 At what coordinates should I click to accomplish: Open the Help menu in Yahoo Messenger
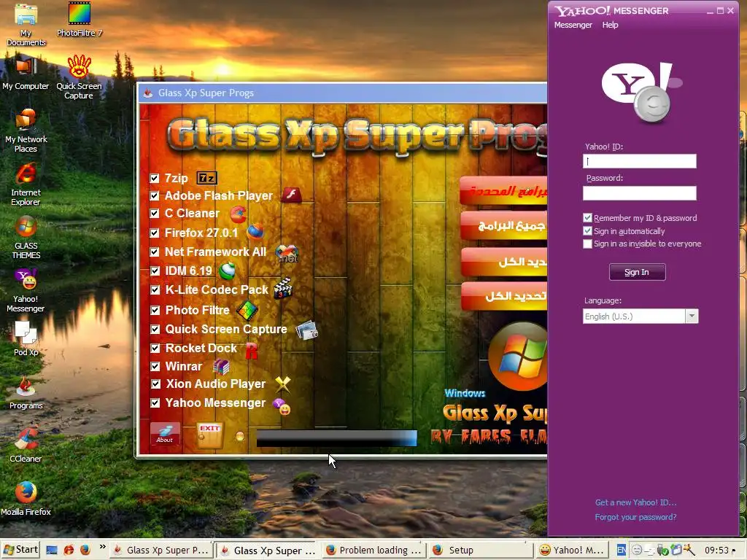(610, 25)
